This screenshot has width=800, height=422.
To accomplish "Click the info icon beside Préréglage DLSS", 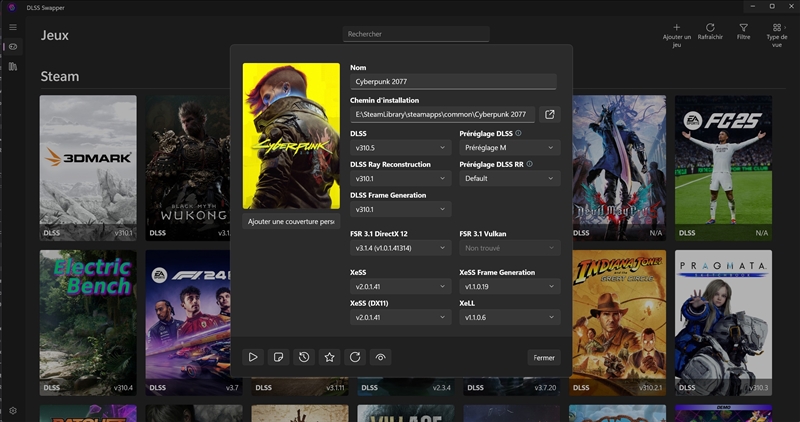I will click(x=519, y=133).
